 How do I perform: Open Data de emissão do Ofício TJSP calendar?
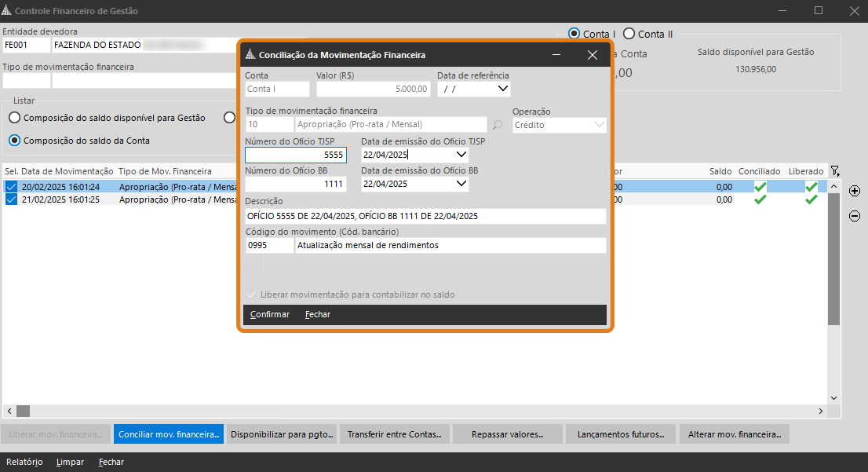pyautogui.click(x=461, y=155)
